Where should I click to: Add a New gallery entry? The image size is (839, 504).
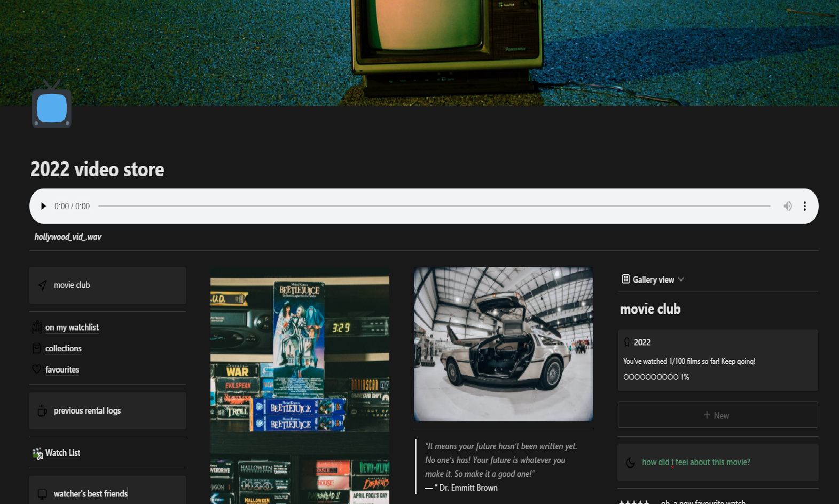717,415
